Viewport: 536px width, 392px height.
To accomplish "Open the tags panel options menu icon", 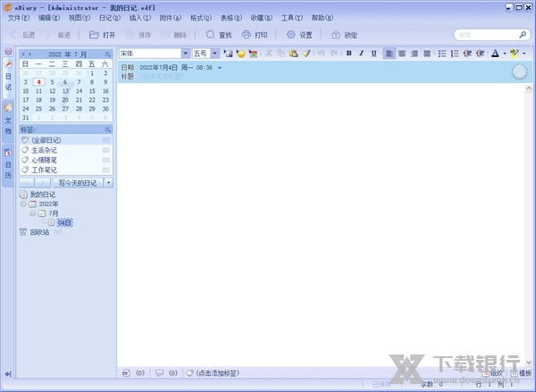I will pyautogui.click(x=108, y=129).
